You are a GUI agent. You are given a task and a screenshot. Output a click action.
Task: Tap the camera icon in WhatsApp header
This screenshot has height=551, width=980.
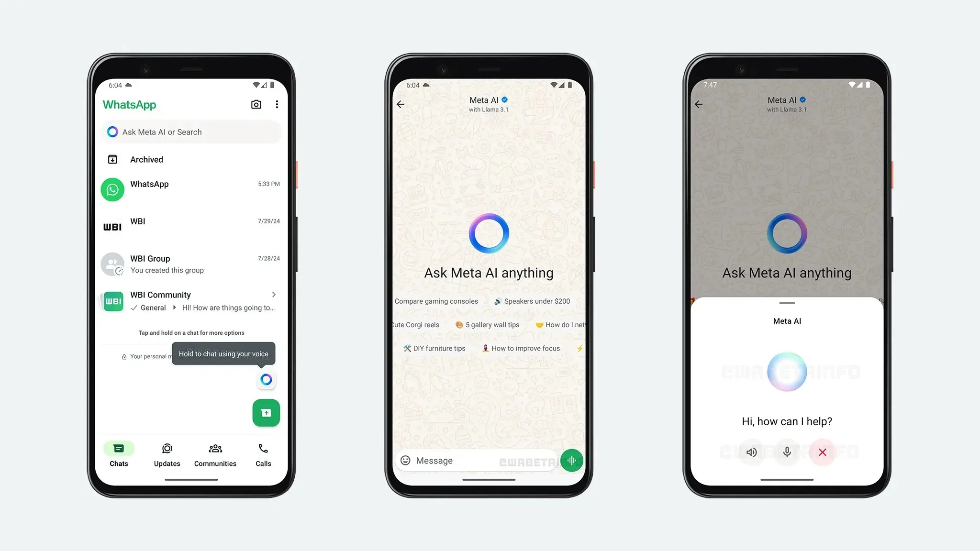[256, 104]
